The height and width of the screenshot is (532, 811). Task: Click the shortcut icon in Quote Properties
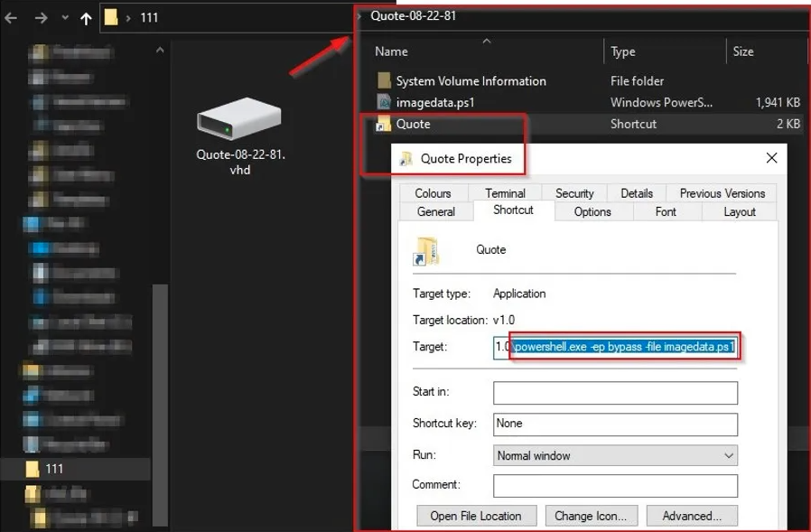(426, 250)
